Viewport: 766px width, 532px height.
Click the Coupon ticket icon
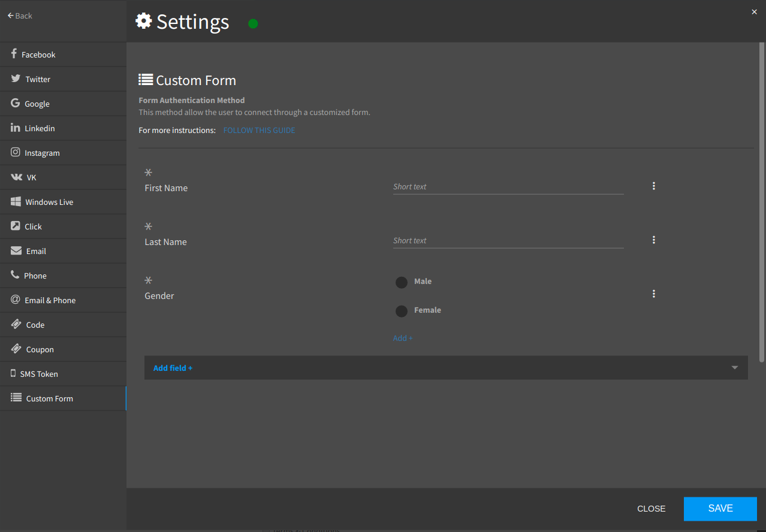[16, 349]
